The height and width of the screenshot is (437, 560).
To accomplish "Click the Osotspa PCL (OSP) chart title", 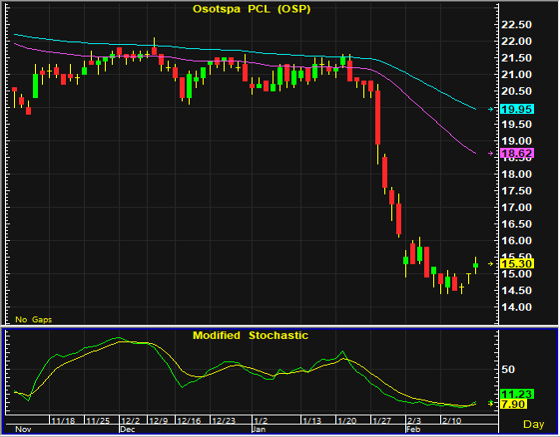I will (252, 9).
